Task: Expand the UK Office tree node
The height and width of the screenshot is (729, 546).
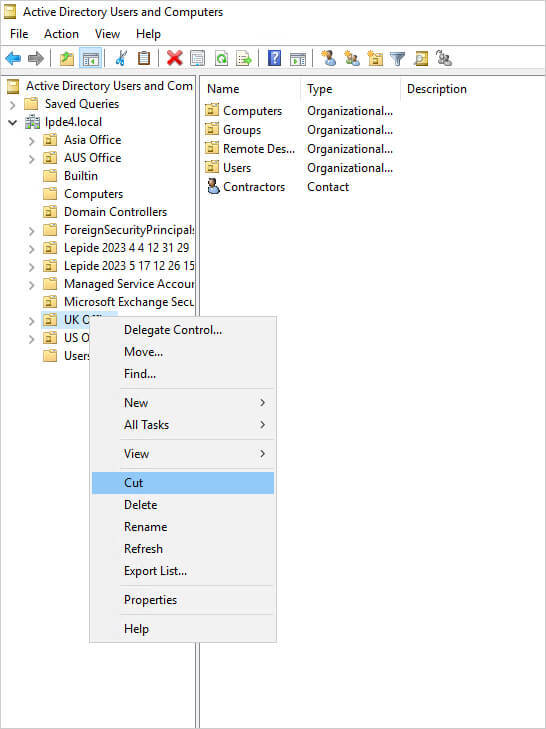Action: pos(32,321)
